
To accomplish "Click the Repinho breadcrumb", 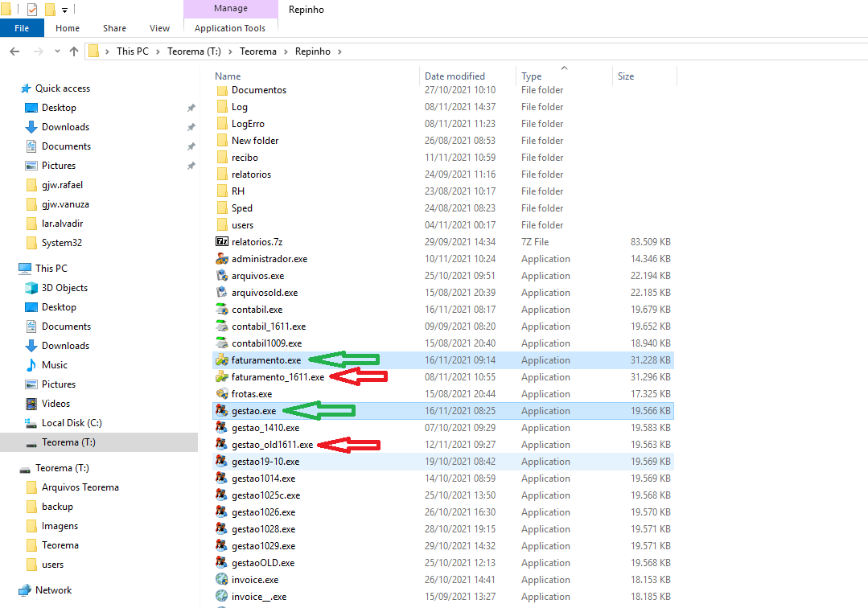I will click(312, 51).
